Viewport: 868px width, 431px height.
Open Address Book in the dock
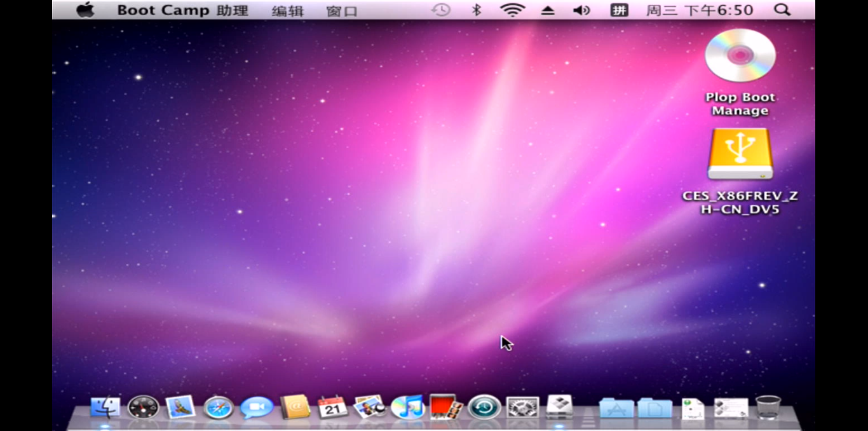[295, 407]
